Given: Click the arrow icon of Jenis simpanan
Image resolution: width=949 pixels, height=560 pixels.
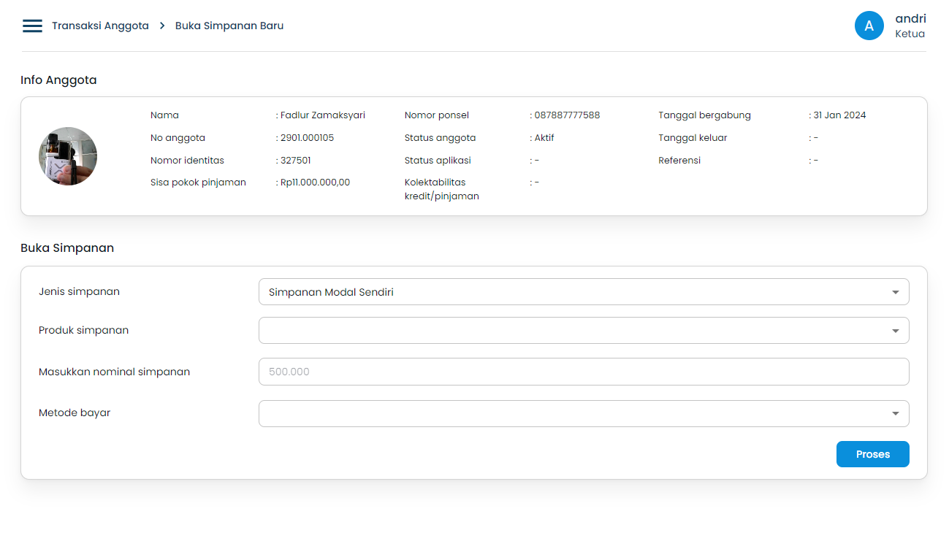Looking at the screenshot, I should 895,292.
